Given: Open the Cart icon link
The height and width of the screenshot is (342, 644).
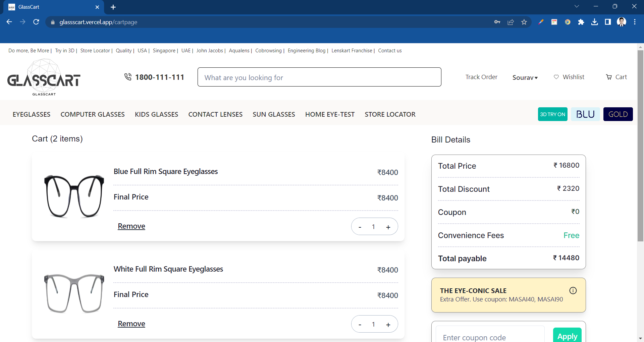Looking at the screenshot, I should point(616,77).
